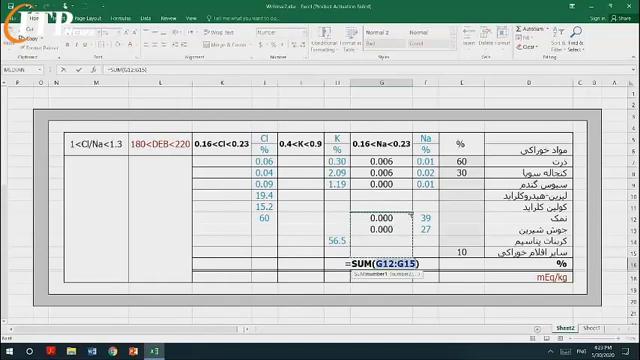Click the Sort & Filter icon
This screenshot has height=360, width=640.
point(558,32)
